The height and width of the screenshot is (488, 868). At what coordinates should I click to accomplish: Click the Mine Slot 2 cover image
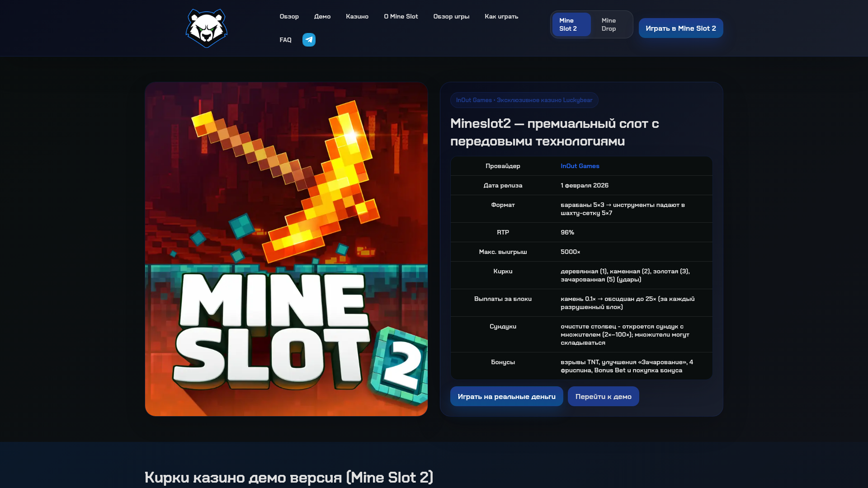[286, 249]
